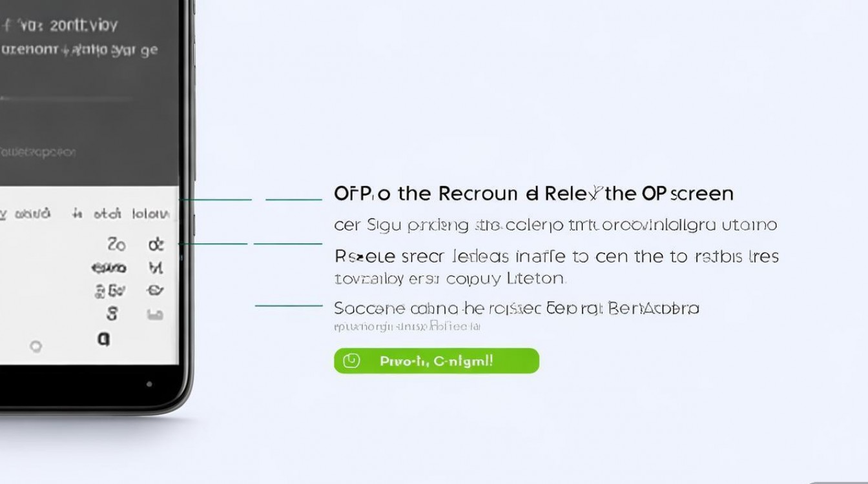Select the "otoi" tab on phone panel
The image size is (868, 484).
point(107,214)
